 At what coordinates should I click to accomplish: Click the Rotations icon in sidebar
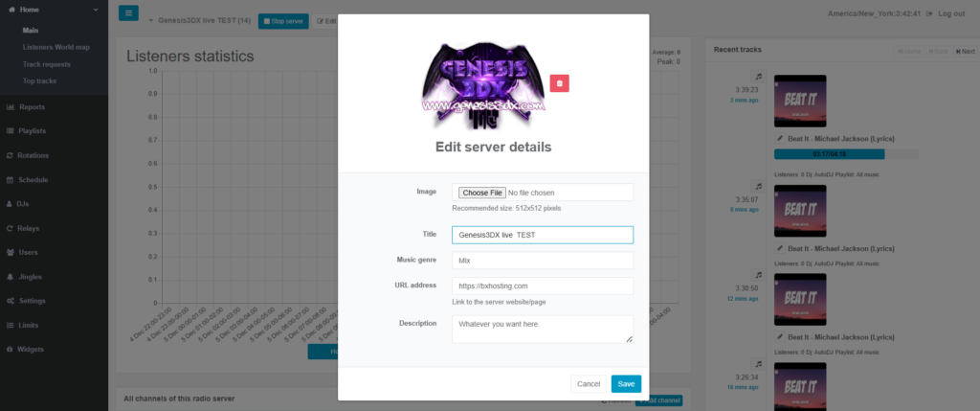click(10, 155)
